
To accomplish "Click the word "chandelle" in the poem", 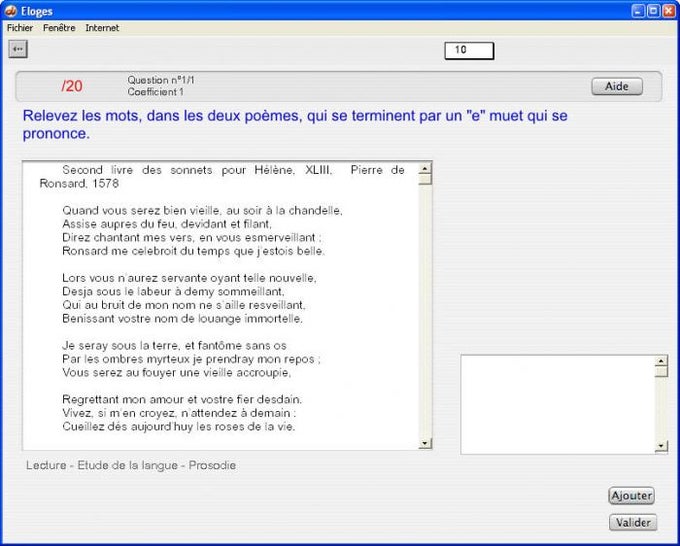I will [314, 210].
